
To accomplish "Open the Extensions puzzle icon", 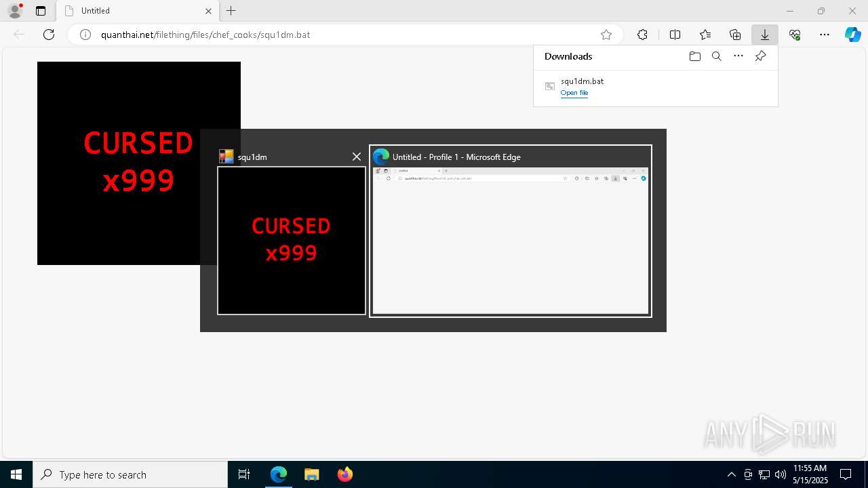I will tap(642, 35).
